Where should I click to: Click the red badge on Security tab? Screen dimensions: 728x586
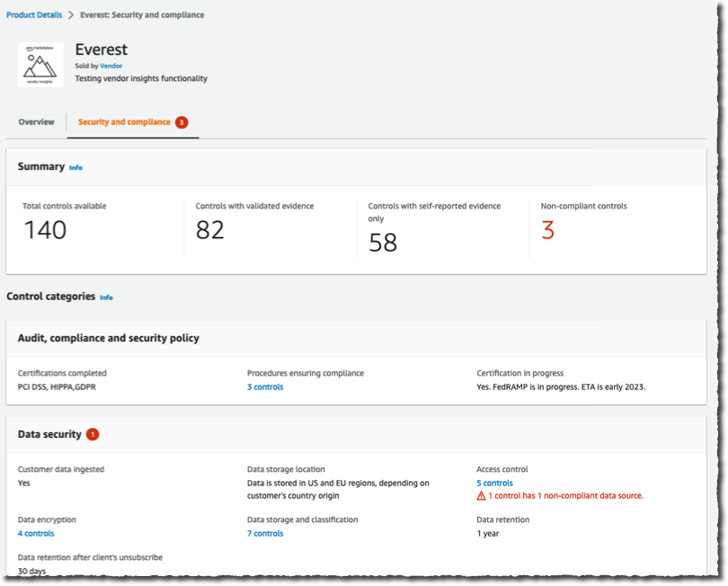tap(182, 122)
